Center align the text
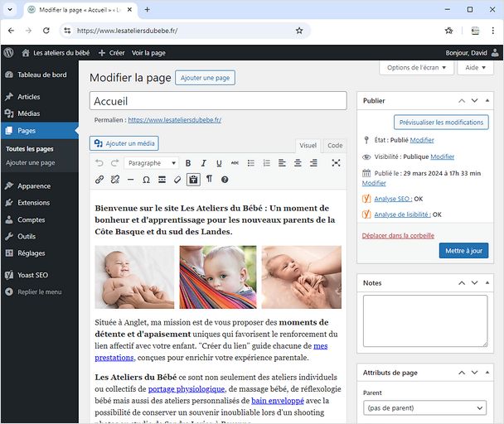504x424 pixels. pyautogui.click(x=298, y=163)
